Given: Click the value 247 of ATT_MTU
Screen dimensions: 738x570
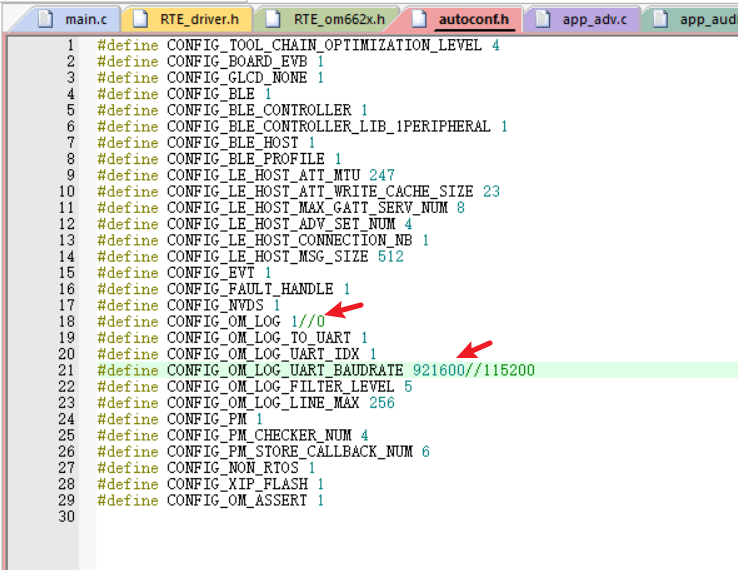Looking at the screenshot, I should click(382, 175).
